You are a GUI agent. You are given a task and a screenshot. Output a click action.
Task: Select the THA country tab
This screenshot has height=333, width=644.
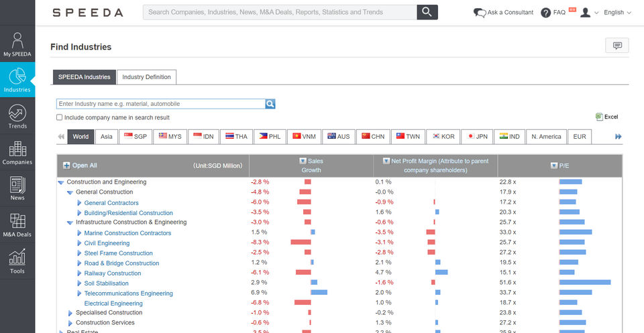point(237,137)
